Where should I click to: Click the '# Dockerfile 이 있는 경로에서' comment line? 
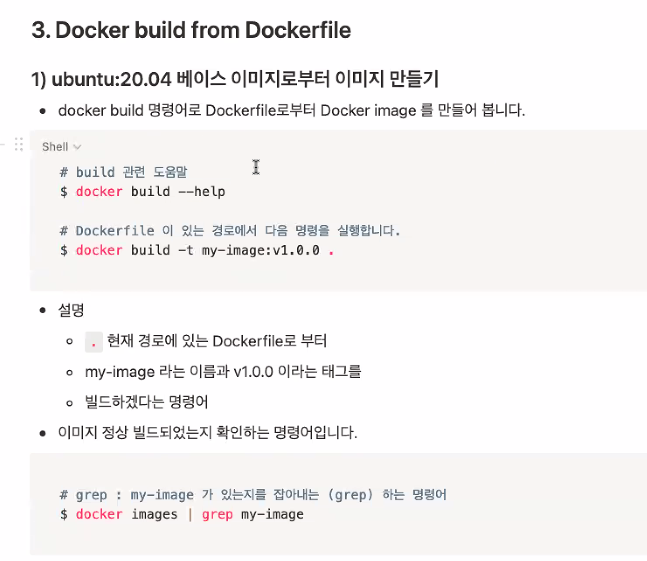(x=230, y=231)
